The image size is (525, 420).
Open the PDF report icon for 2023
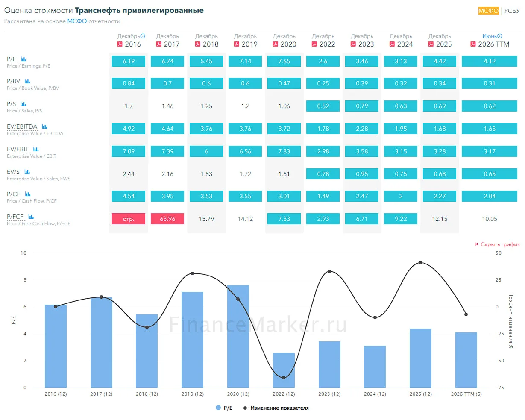pos(353,44)
